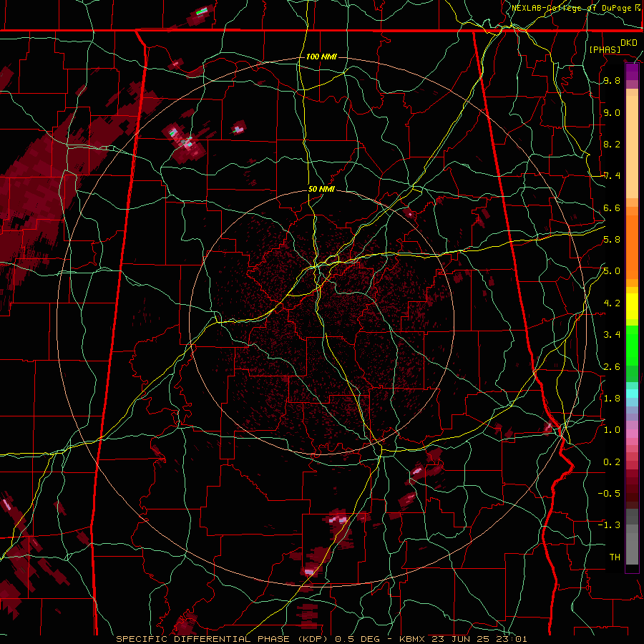Click the "SPECIFIC DIFFERENTIAL PHASE (KDP)" caption at bottom

tap(224, 639)
